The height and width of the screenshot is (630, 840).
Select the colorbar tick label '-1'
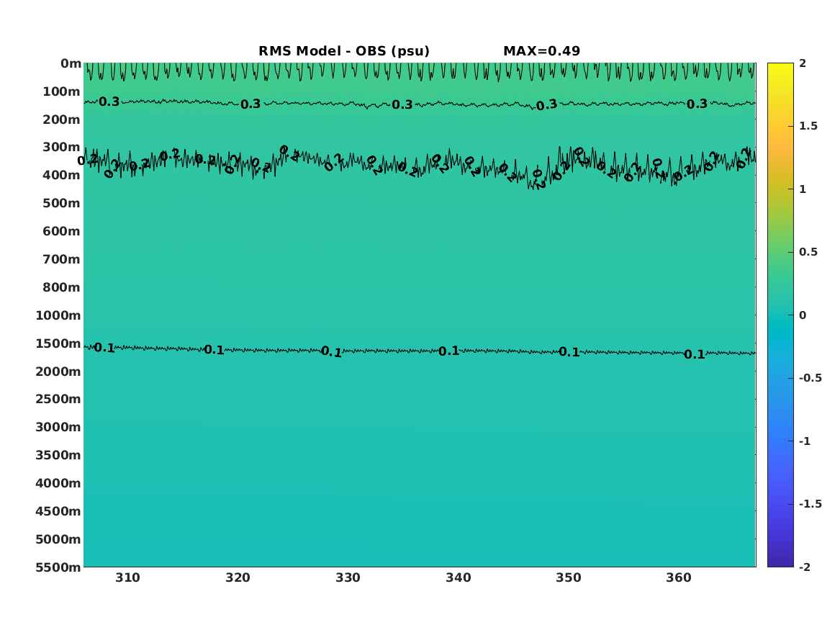click(x=805, y=441)
